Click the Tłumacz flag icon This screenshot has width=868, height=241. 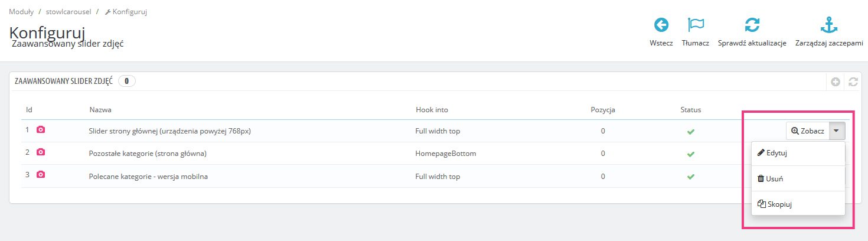click(696, 25)
